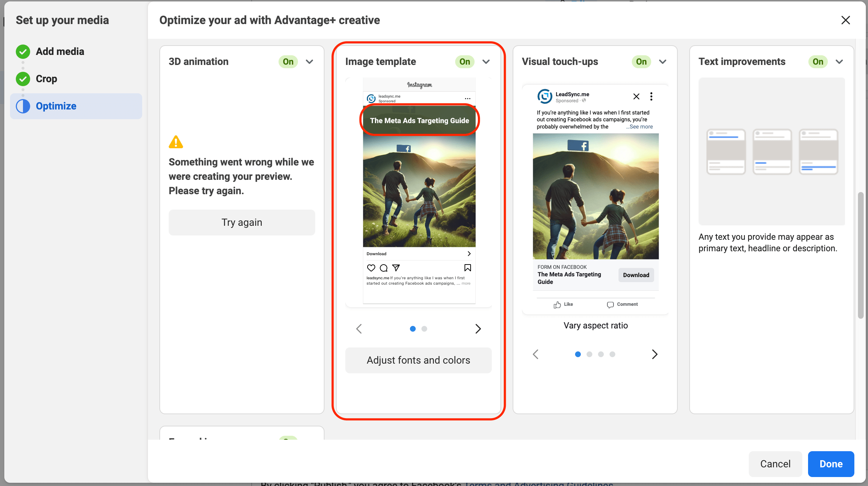Click the bookmark icon on the Instagram preview

[x=467, y=268]
